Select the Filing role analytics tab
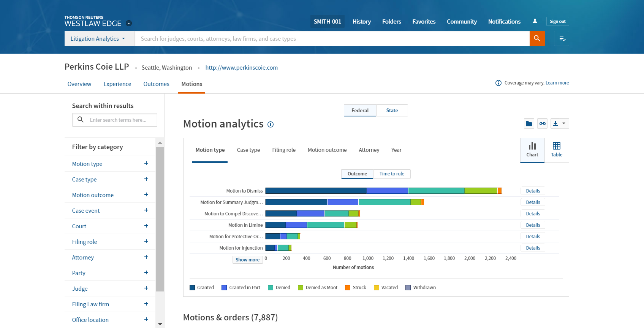This screenshot has width=644, height=328. [x=283, y=150]
